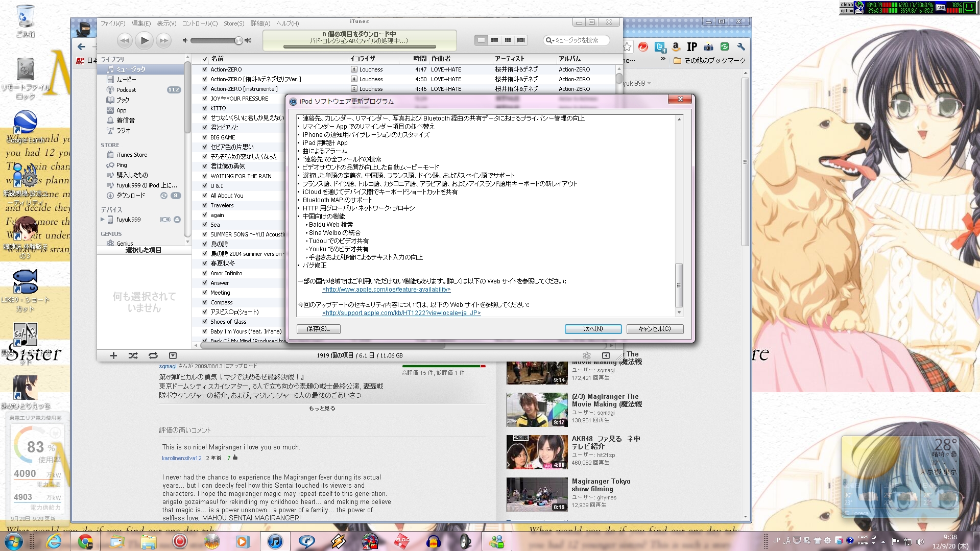This screenshot has height=551, width=980.
Task: Uncheck the All About You checkbox
Action: coord(205,196)
